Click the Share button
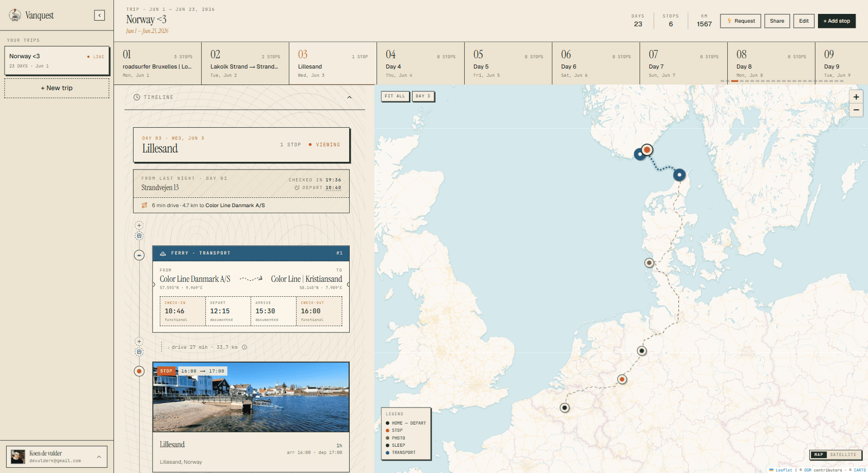Image resolution: width=868 pixels, height=473 pixels. pyautogui.click(x=777, y=21)
